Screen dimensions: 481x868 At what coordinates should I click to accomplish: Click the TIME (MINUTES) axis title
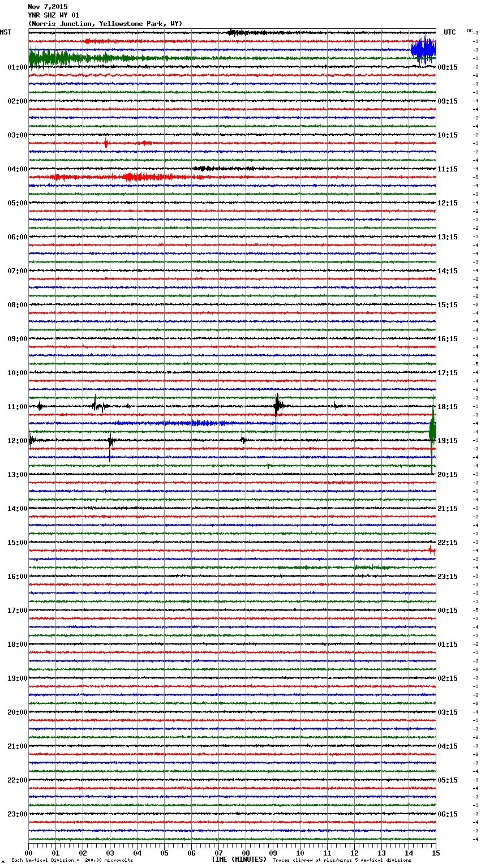pyautogui.click(x=239, y=860)
